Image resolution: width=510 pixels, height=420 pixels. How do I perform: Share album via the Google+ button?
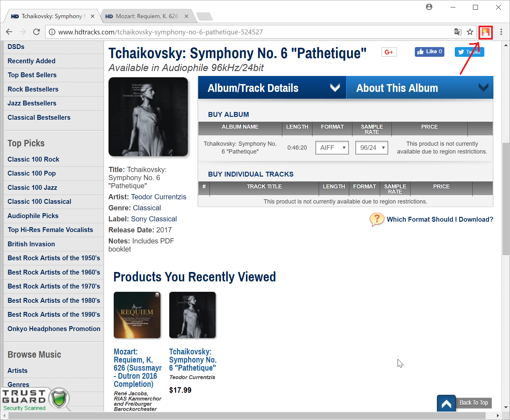click(389, 52)
